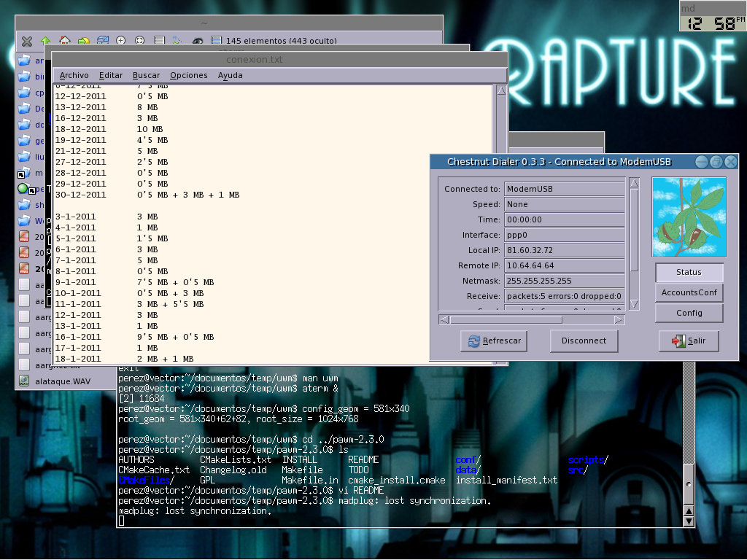Screen dimensions: 747x560
Task: Click '145 elementos (443 oculto)' status text
Action: click(281, 41)
